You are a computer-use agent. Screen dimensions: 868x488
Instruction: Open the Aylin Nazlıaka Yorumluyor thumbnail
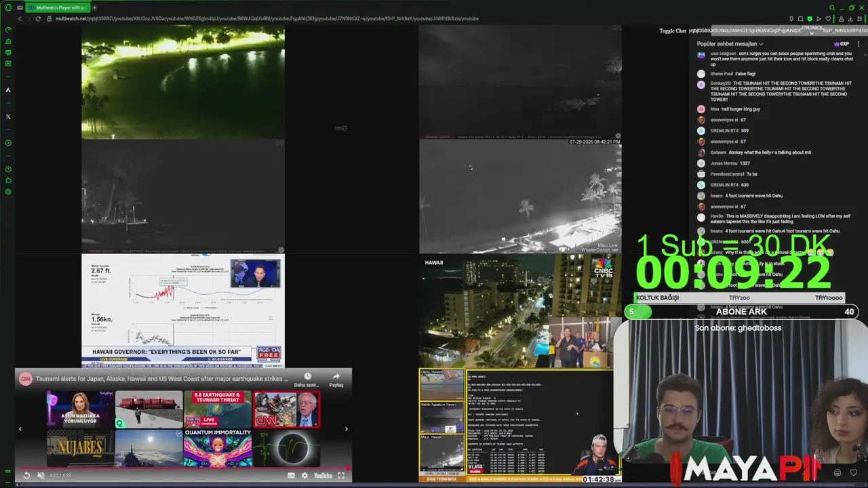tap(80, 409)
